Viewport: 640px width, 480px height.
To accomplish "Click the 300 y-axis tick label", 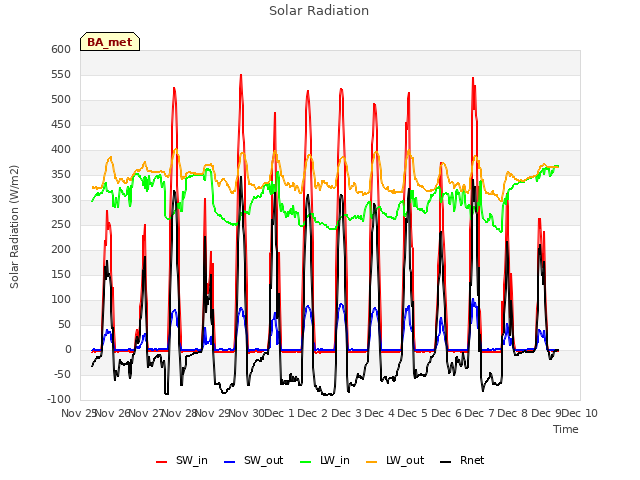I will (x=61, y=200).
